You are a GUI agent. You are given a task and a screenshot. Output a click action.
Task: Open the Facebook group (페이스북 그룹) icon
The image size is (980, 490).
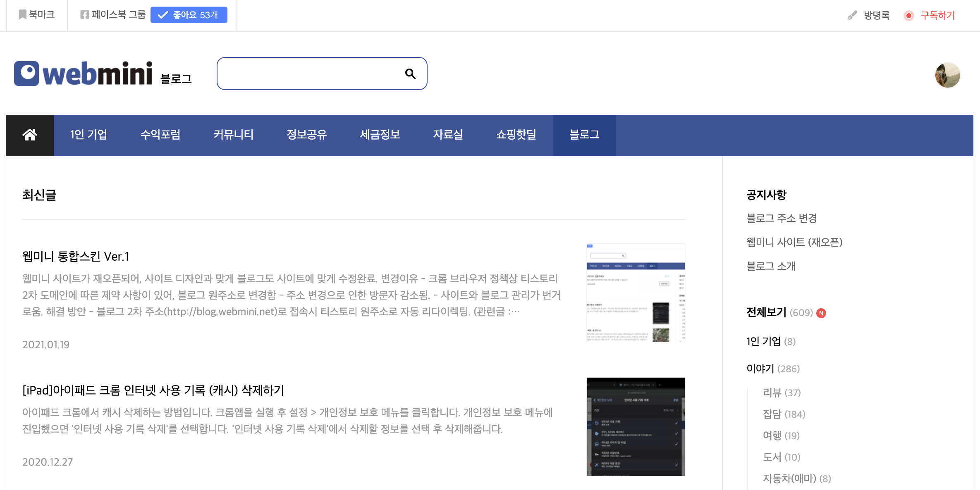[84, 15]
